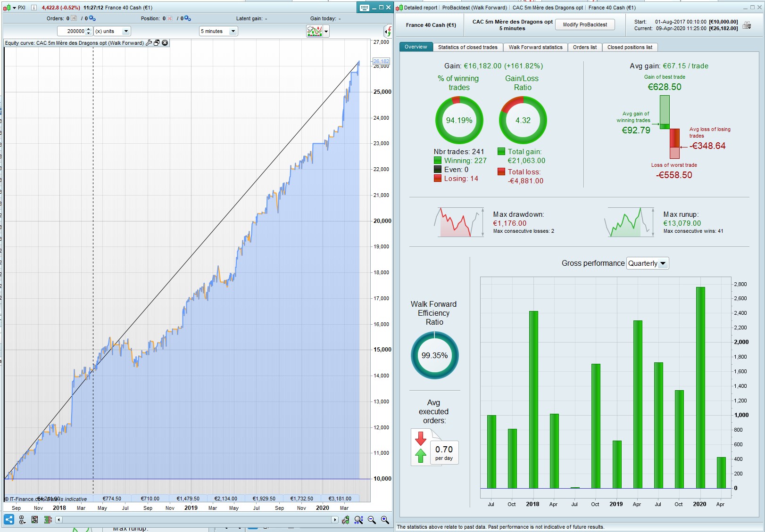Open the Statistics of closed trades tab
Viewport: 765px width, 532px height.
467,47
